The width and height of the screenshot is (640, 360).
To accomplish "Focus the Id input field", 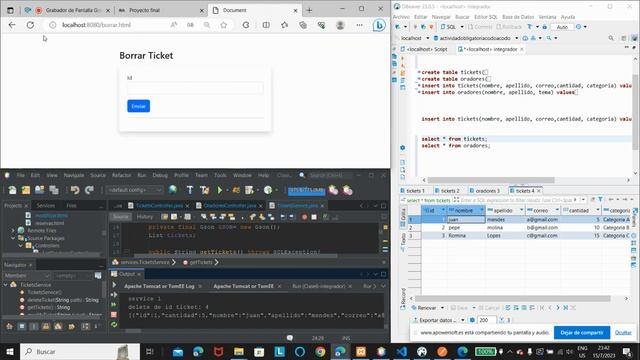I will tap(195, 88).
